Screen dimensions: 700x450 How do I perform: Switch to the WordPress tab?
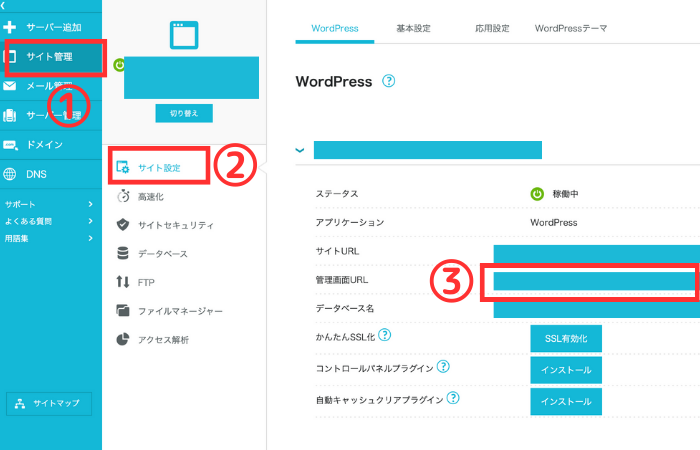pyautogui.click(x=335, y=29)
